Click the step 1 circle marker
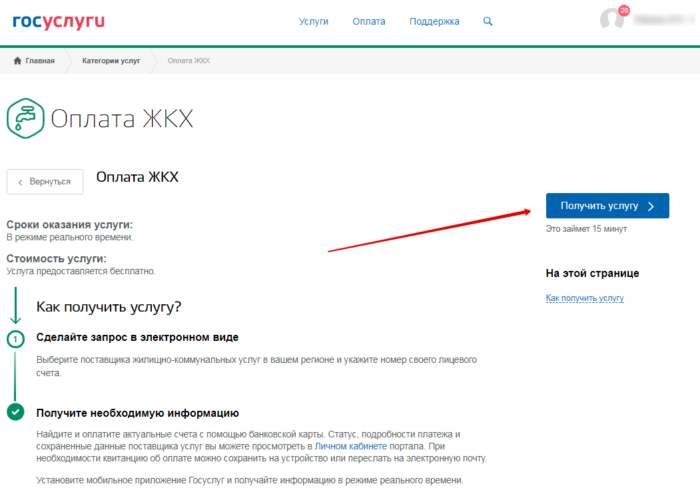This screenshot has width=700, height=500. (15, 339)
